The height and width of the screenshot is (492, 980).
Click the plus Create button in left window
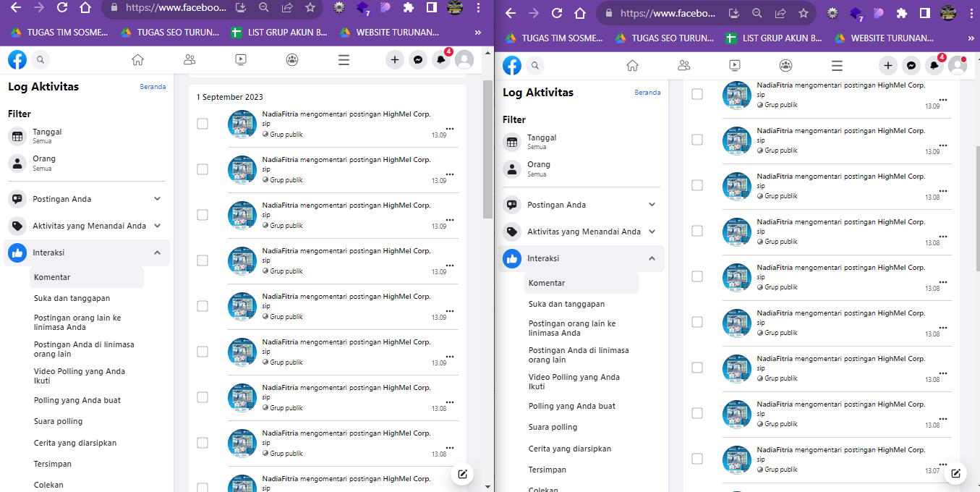[394, 60]
